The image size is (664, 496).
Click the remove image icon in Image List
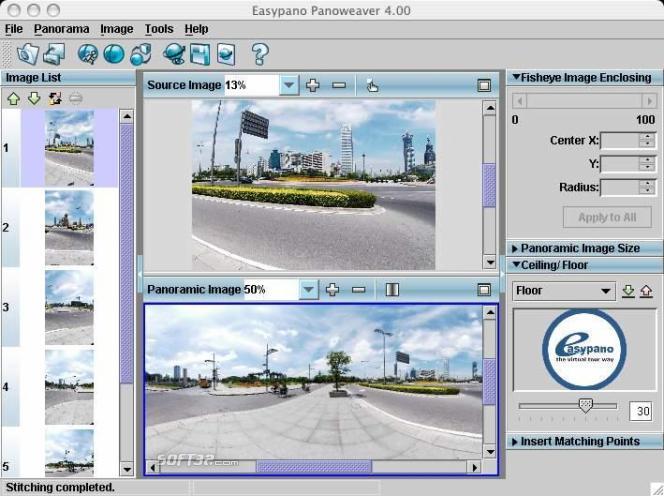tap(75, 99)
